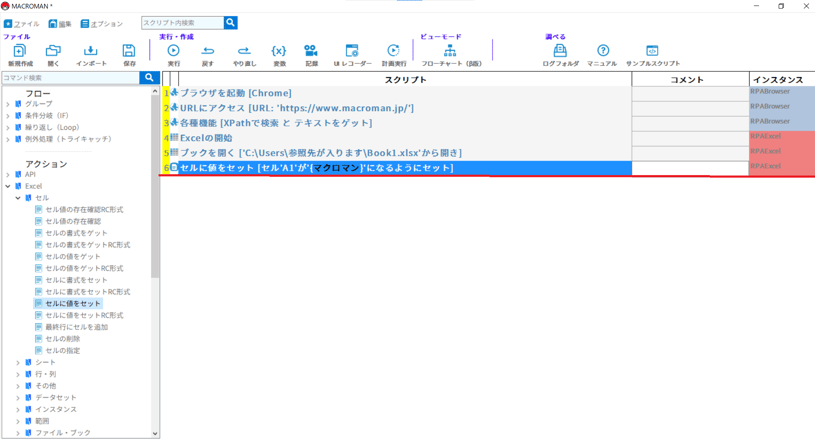Click the 新規作成 (new script) icon
The width and height of the screenshot is (815, 439).
20,51
